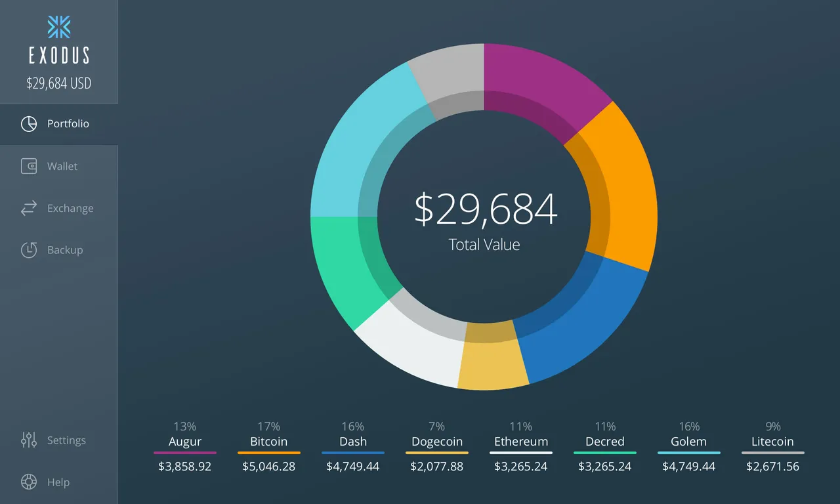The height and width of the screenshot is (504, 840).
Task: Click the $3,265.24 value under Decred
Action: [605, 467]
